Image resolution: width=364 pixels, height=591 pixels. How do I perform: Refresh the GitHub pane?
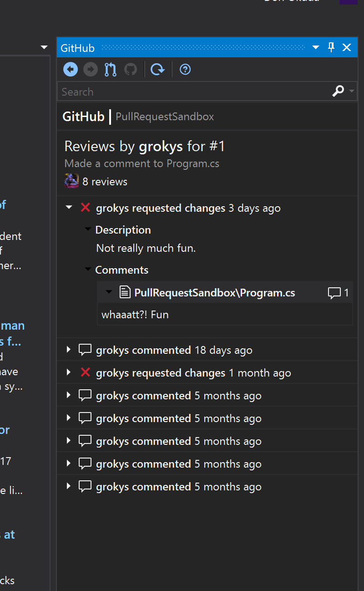click(x=157, y=69)
